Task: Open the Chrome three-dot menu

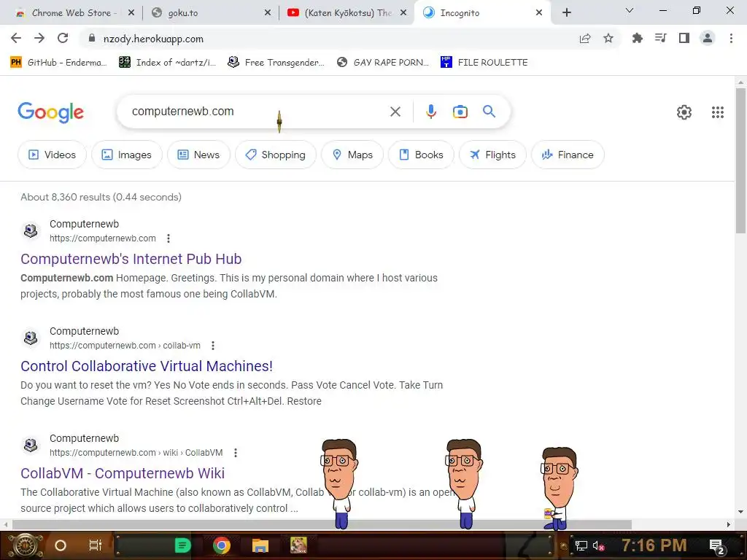Action: click(x=731, y=38)
